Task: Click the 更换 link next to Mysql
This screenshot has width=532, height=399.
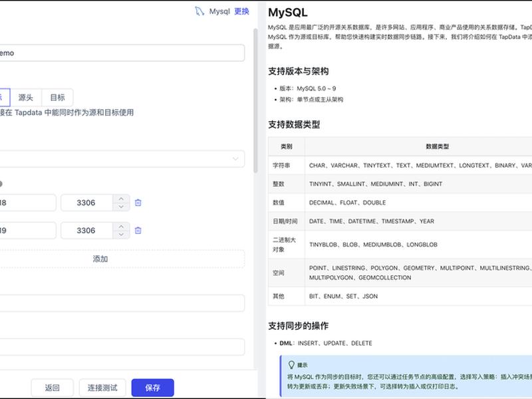Action: point(241,11)
